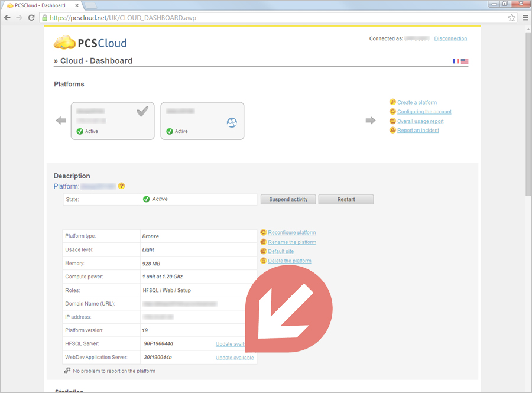This screenshot has width=532, height=393.
Task: Click the users icon on second platform card
Action: [232, 122]
